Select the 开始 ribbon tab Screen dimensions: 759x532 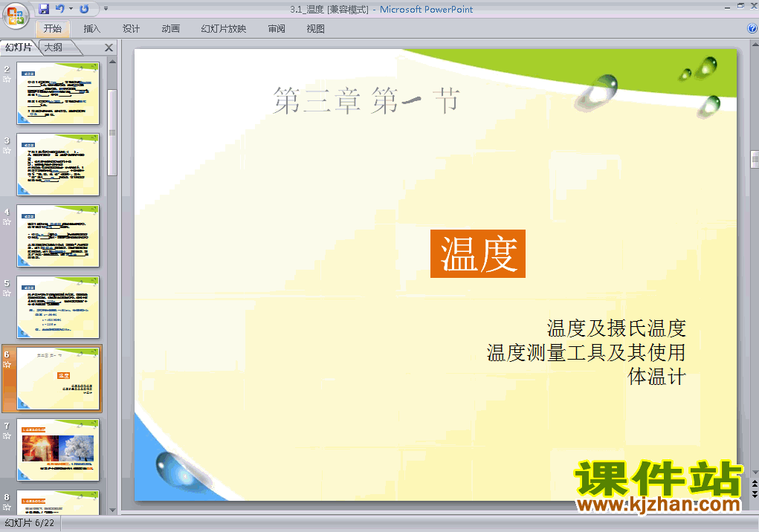52,28
